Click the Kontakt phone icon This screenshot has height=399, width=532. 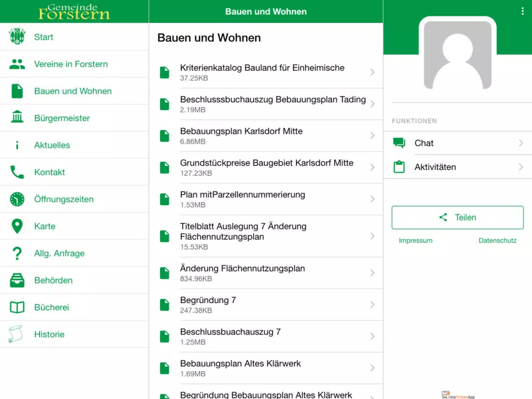tap(17, 172)
